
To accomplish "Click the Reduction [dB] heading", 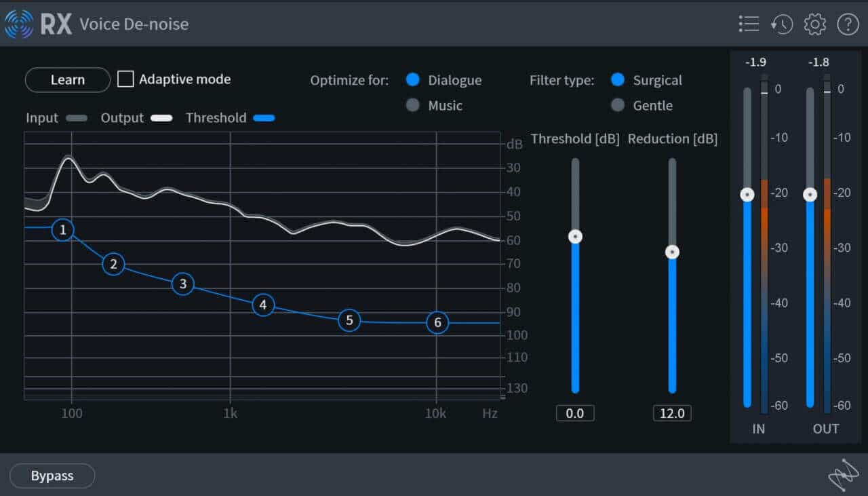I will [x=673, y=139].
